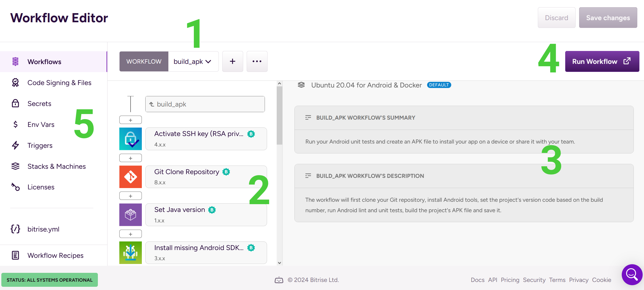This screenshot has height=290, width=644.
Task: Click the scroll down arrow of steps list
Action: pos(280,263)
